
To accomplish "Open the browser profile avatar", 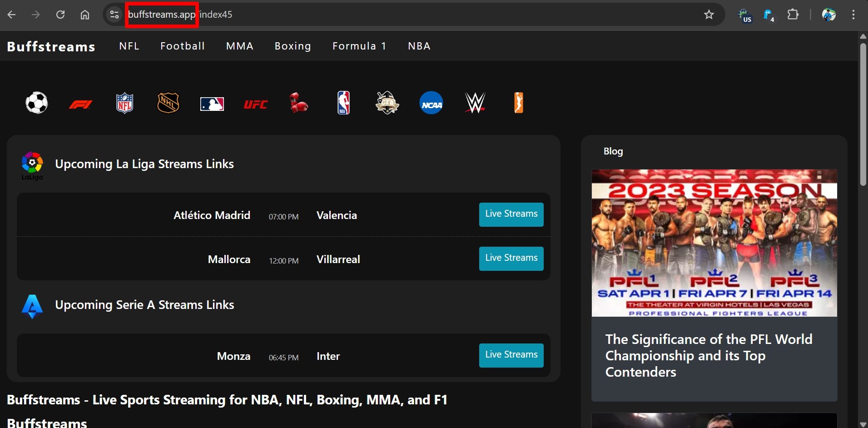I will coord(829,15).
